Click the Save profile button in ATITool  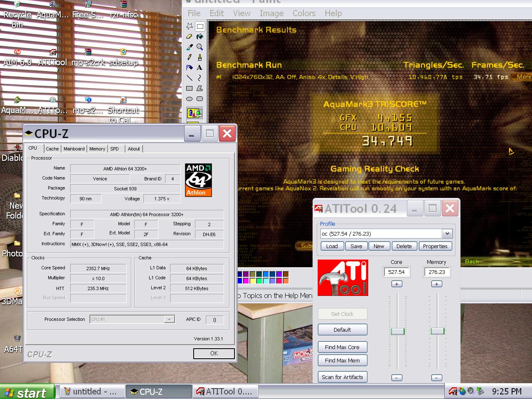click(356, 246)
